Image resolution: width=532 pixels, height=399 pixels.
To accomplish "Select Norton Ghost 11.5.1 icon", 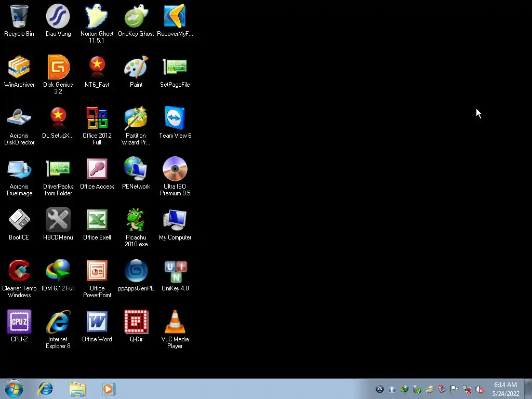I will click(x=97, y=23).
